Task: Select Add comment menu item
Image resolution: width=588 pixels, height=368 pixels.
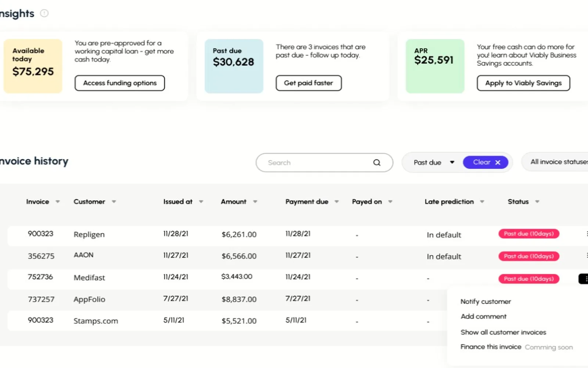Action: (x=483, y=316)
